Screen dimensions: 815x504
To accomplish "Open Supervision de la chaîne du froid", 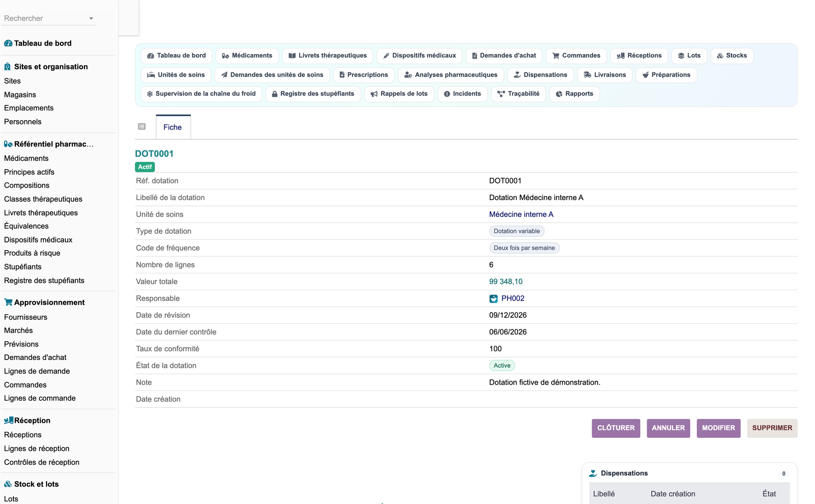I will (x=201, y=94).
